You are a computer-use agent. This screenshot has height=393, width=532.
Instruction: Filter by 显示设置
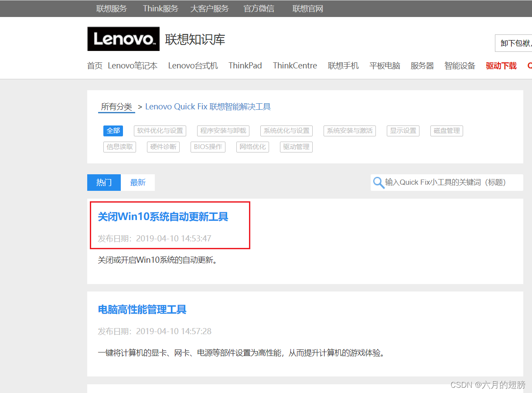403,131
